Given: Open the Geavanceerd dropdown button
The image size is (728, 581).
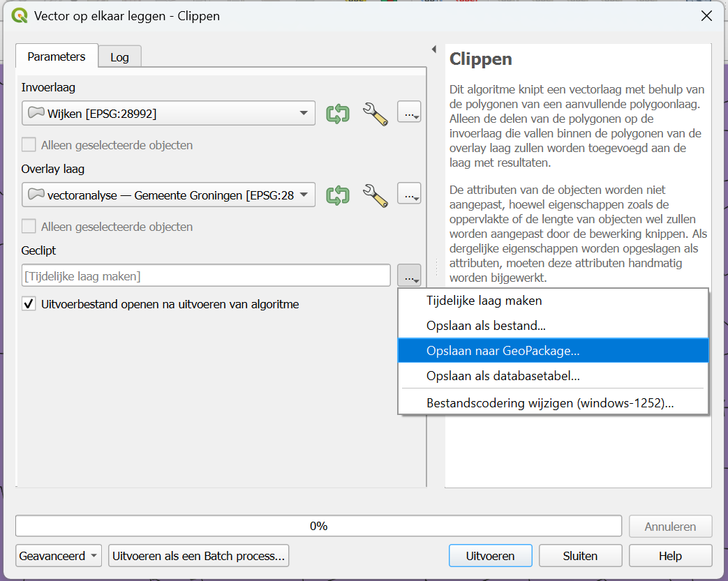Looking at the screenshot, I should [59, 556].
